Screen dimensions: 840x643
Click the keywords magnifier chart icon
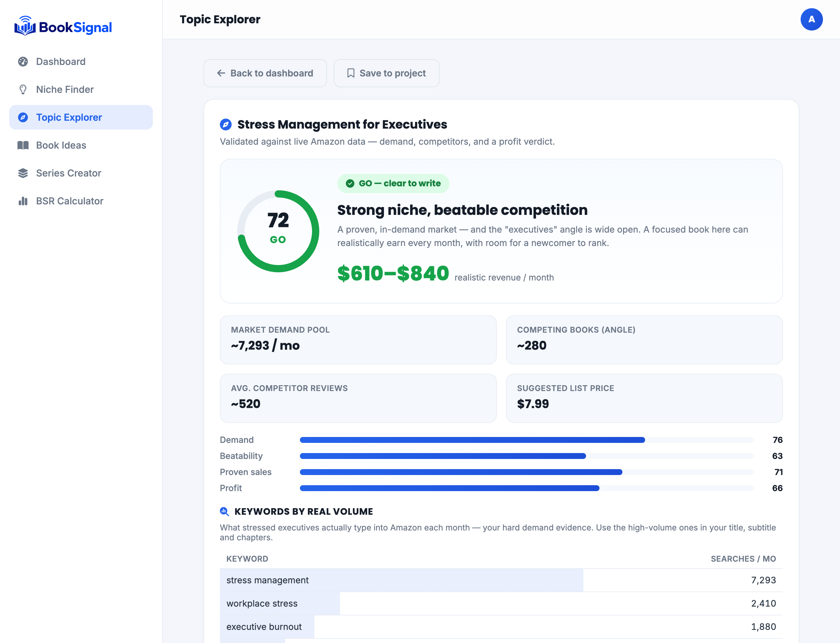coord(224,511)
